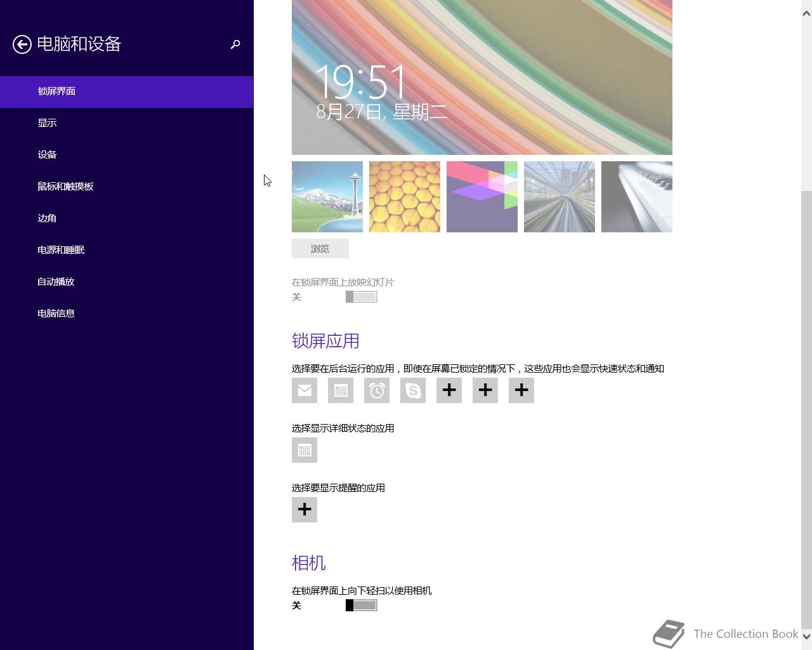The width and height of the screenshot is (812, 650).
Task: Add an alarm reminder app with the plus icon
Action: point(304,510)
